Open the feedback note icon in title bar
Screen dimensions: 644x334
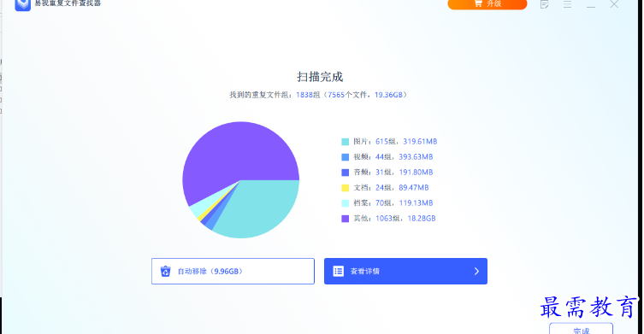click(x=545, y=4)
